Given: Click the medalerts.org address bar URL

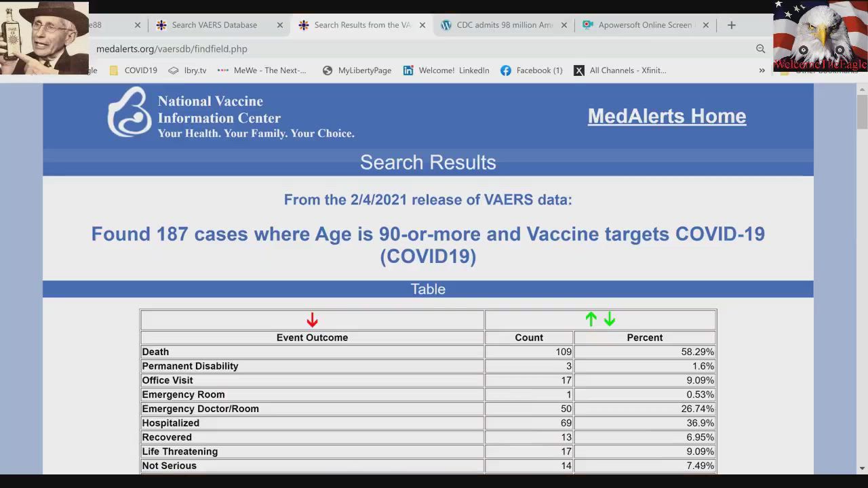Looking at the screenshot, I should click(x=172, y=49).
